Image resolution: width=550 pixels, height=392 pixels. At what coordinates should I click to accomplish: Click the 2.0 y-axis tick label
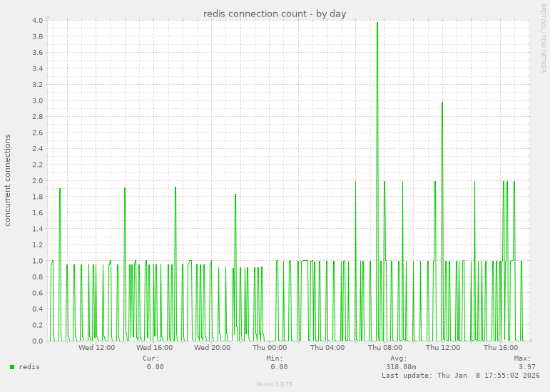38,181
